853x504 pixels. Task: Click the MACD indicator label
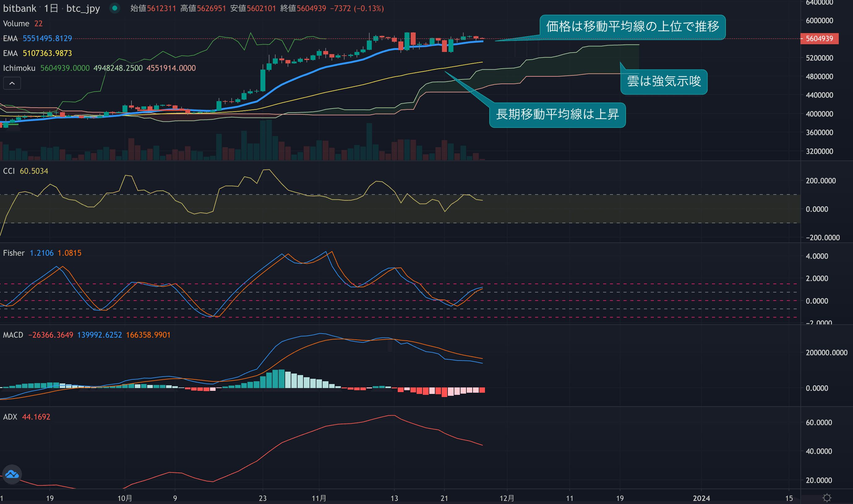click(x=13, y=335)
